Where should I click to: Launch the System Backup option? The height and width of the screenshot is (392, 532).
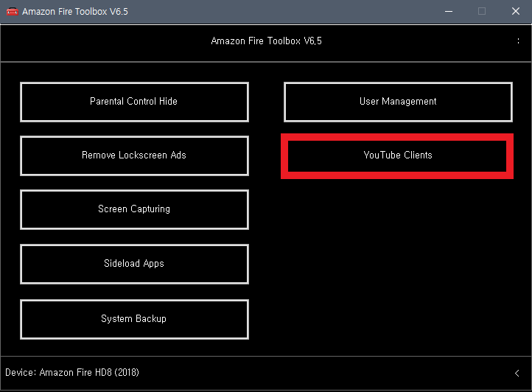tap(134, 319)
